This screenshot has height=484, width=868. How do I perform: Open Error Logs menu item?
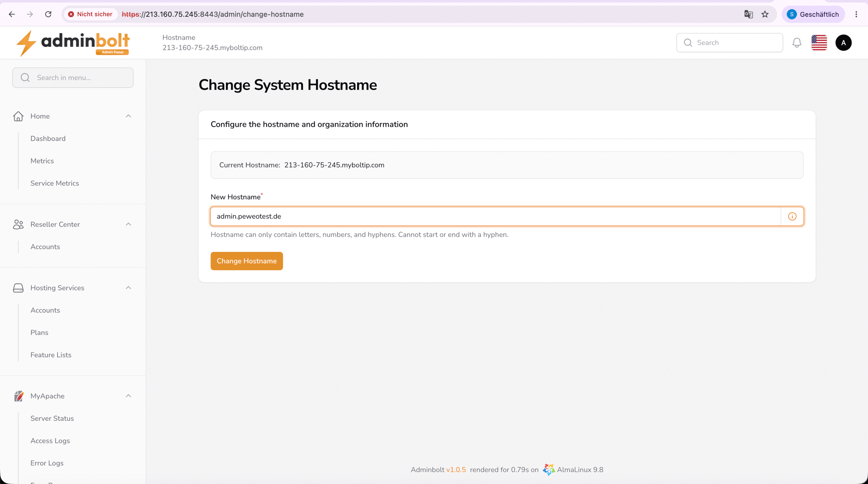tap(47, 463)
